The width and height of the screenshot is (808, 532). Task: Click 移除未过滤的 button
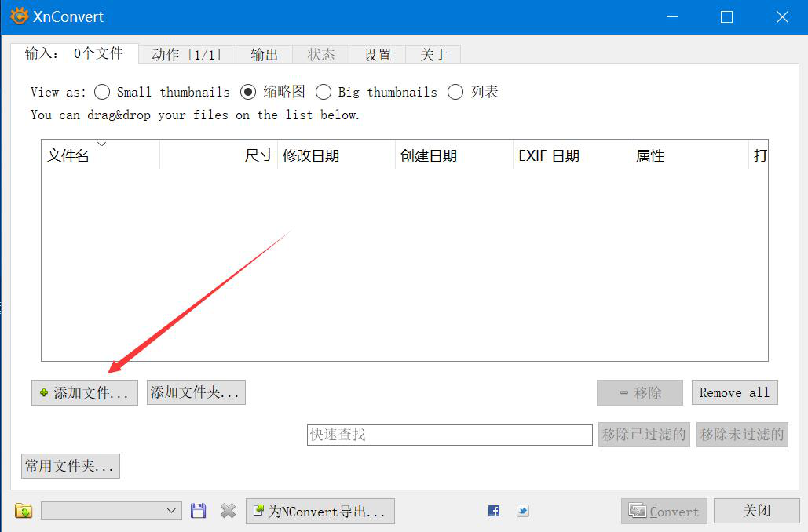tap(742, 435)
